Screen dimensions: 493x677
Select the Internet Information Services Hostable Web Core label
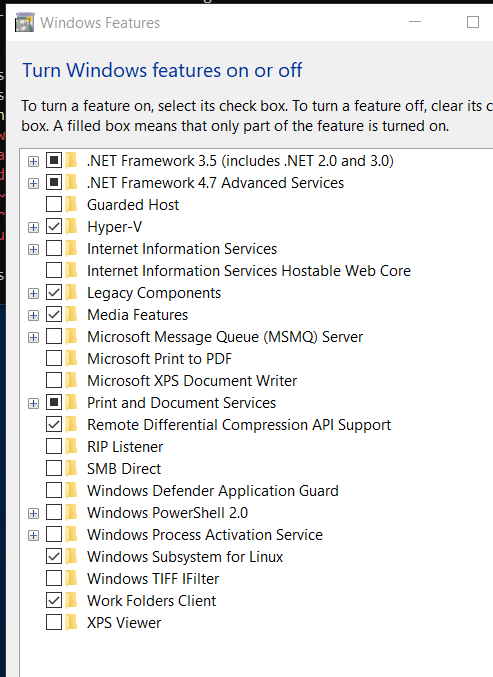249,271
